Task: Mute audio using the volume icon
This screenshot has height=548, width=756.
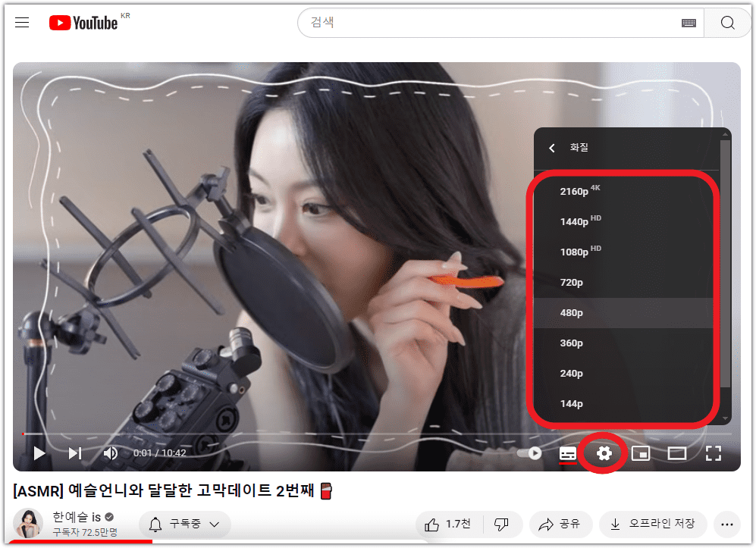Action: point(110,452)
